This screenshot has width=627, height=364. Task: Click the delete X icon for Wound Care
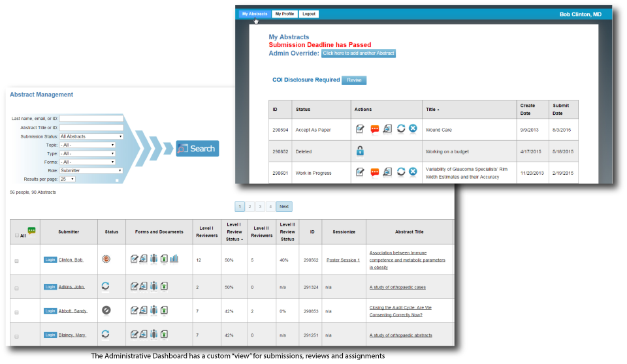tap(413, 129)
